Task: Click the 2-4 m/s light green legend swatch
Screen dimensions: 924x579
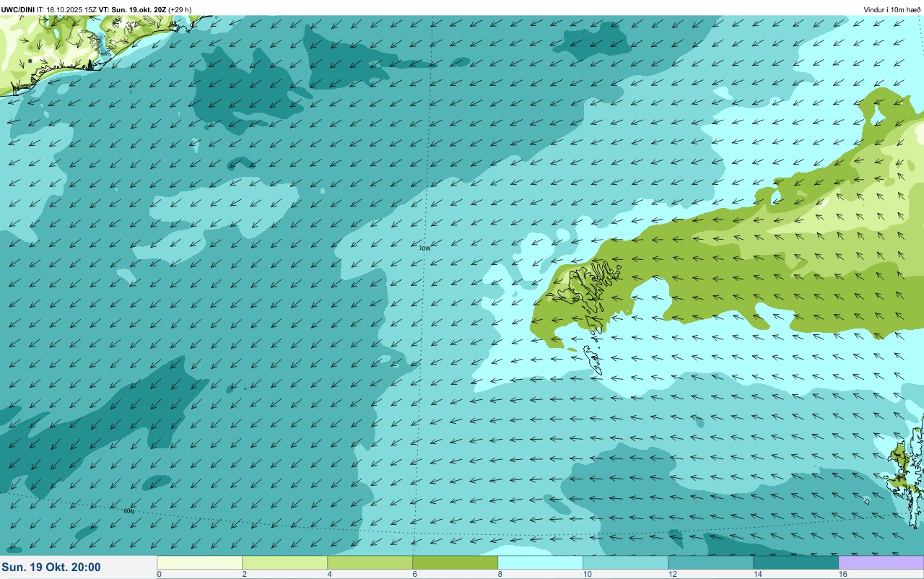Action: pyautogui.click(x=285, y=562)
